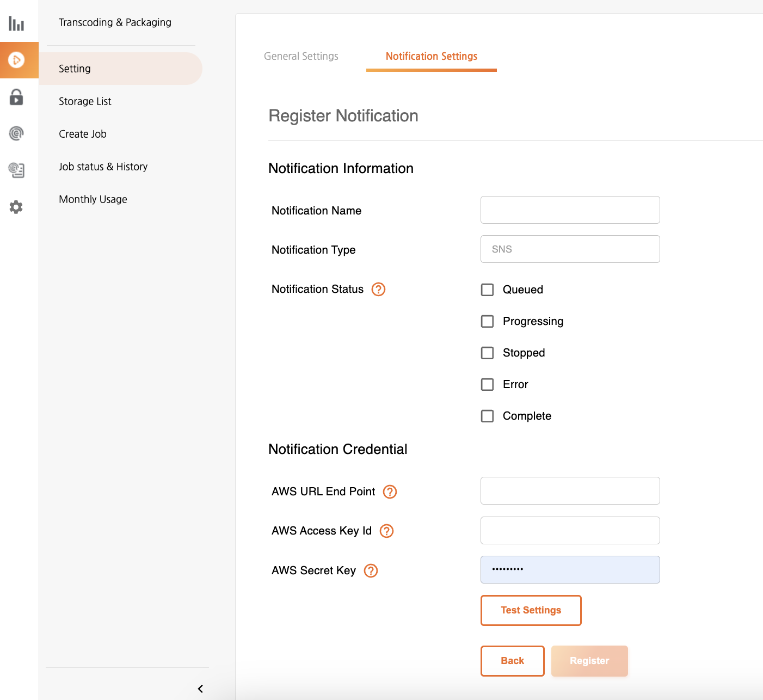This screenshot has height=700, width=763.
Task: Enable the Queued status checkbox
Action: click(x=487, y=290)
